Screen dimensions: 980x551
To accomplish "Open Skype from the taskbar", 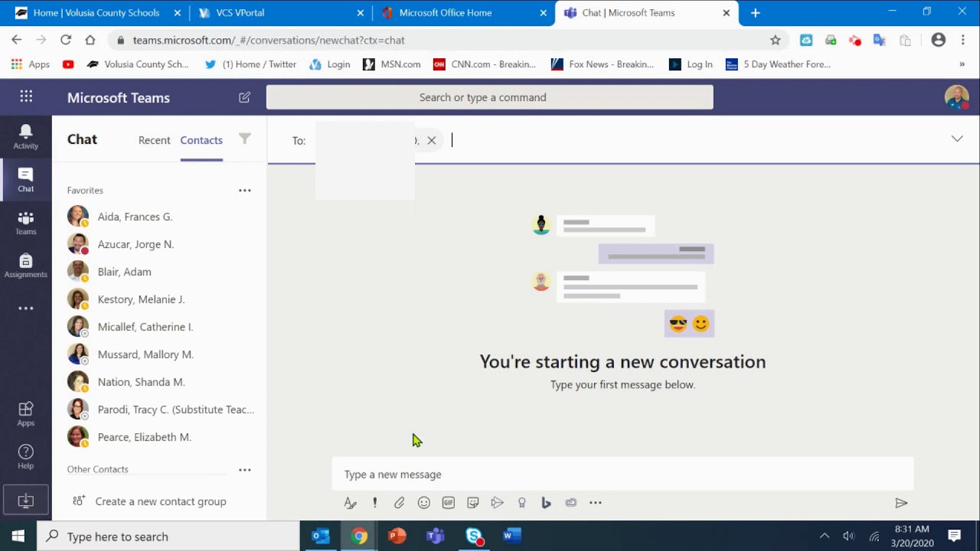I will click(x=474, y=536).
